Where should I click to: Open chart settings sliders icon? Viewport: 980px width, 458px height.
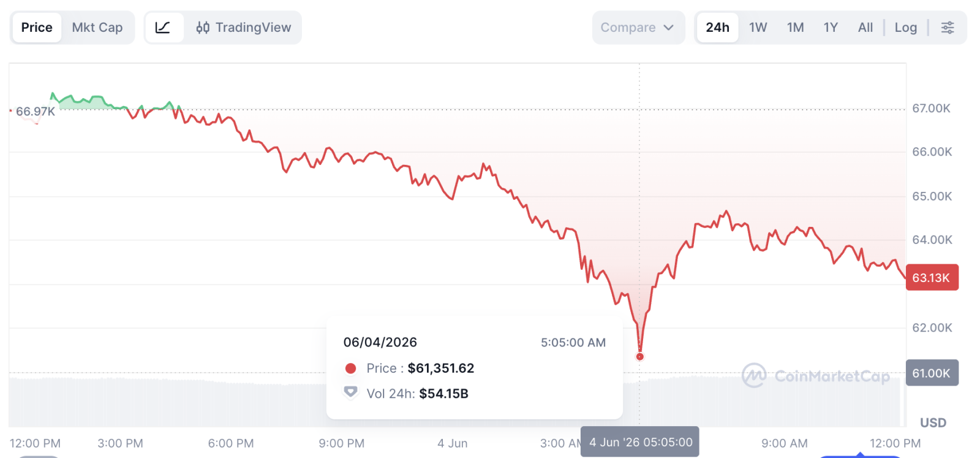point(947,28)
